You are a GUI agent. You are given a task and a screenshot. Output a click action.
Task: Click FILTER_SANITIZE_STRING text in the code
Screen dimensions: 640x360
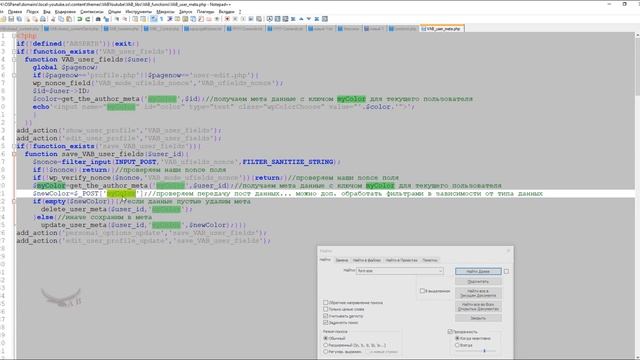click(x=288, y=162)
